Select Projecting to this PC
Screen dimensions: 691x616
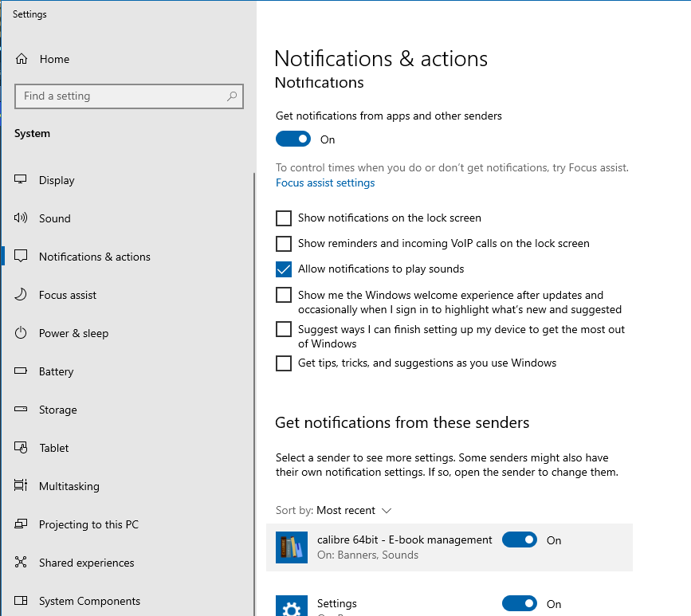point(88,524)
